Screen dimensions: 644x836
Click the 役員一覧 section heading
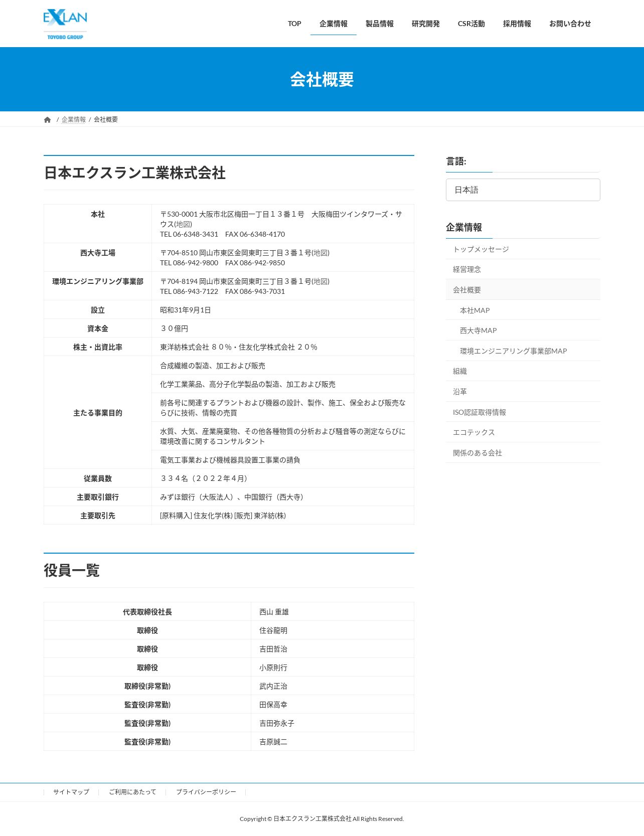coord(72,570)
